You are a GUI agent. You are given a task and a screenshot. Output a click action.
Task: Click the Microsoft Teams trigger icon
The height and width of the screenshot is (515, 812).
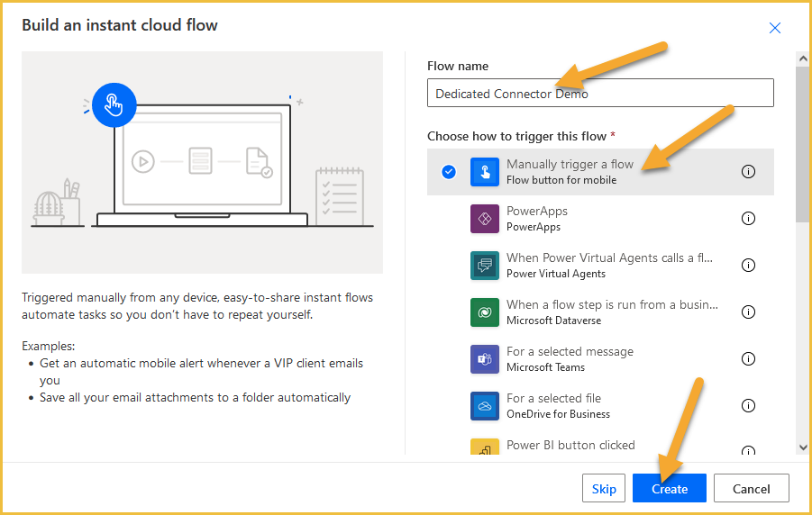(x=485, y=358)
